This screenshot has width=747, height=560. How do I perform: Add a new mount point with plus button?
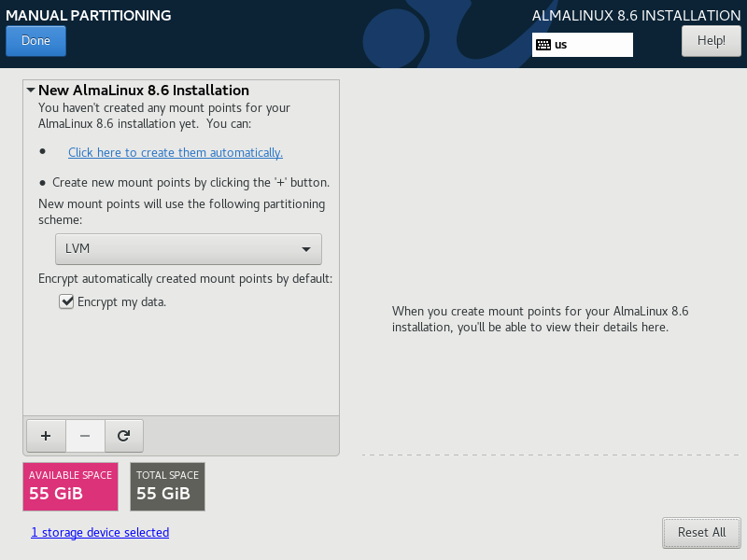pyautogui.click(x=46, y=436)
